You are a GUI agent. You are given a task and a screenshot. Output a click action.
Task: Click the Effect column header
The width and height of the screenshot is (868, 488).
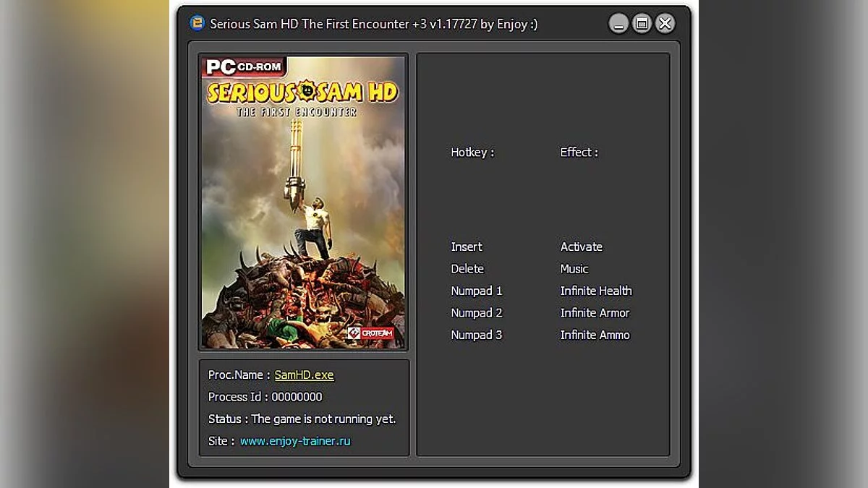pyautogui.click(x=579, y=153)
